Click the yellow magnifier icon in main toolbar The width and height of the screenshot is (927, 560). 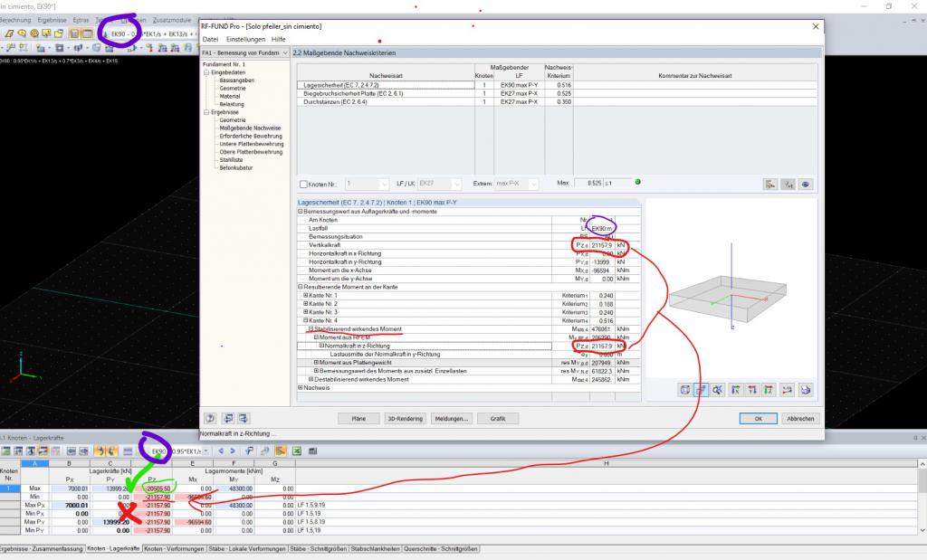pyautogui.click(x=22, y=33)
